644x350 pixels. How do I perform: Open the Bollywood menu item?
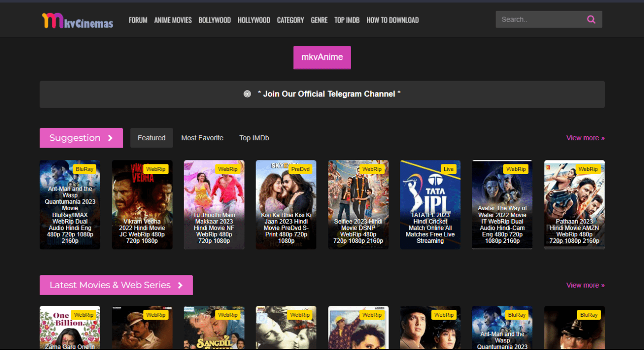click(x=214, y=20)
